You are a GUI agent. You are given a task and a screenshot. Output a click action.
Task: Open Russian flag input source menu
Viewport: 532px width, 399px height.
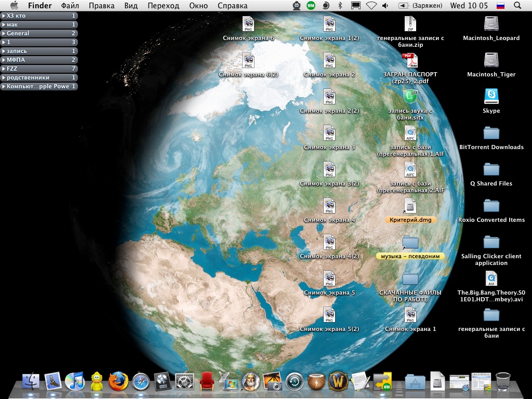pos(500,5)
